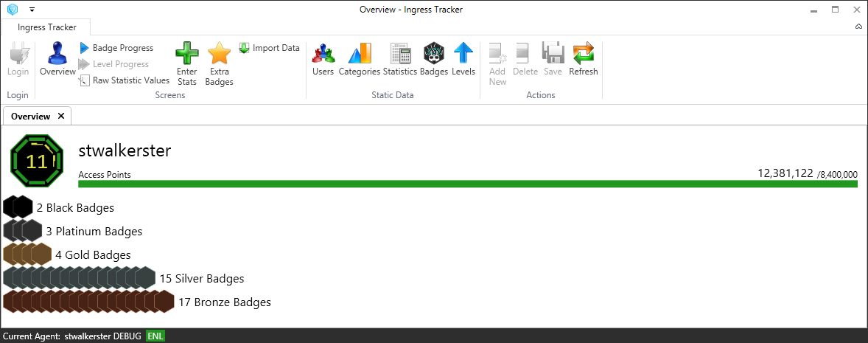Click the bronze badge hexagon row
Screen dimensions: 868x343
88,302
